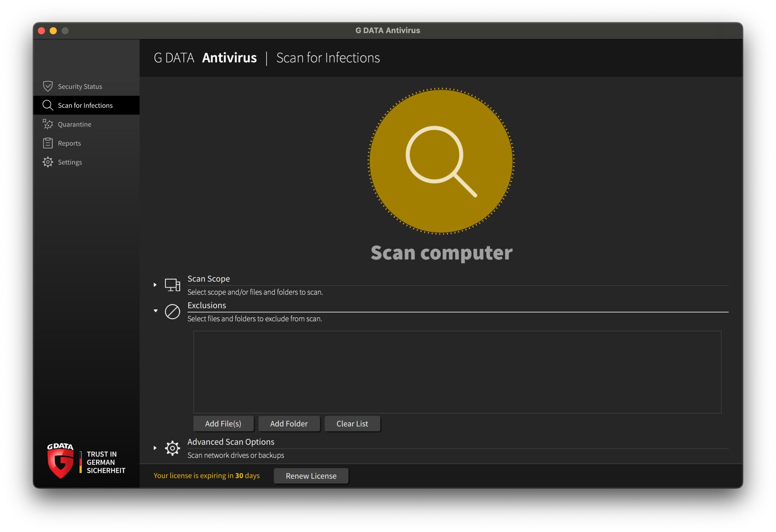The width and height of the screenshot is (776, 532).
Task: Minimize the window with the yellow button
Action: coord(53,31)
